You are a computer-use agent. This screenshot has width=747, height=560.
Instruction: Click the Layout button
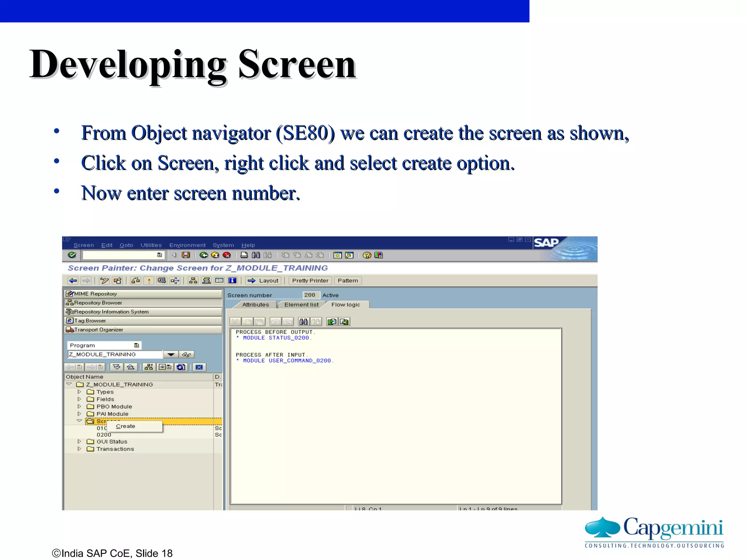coord(263,280)
